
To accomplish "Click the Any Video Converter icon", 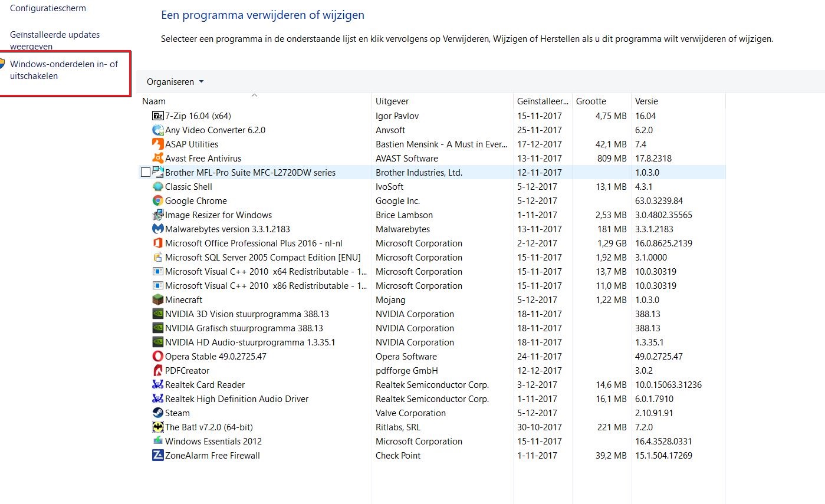I will 158,130.
